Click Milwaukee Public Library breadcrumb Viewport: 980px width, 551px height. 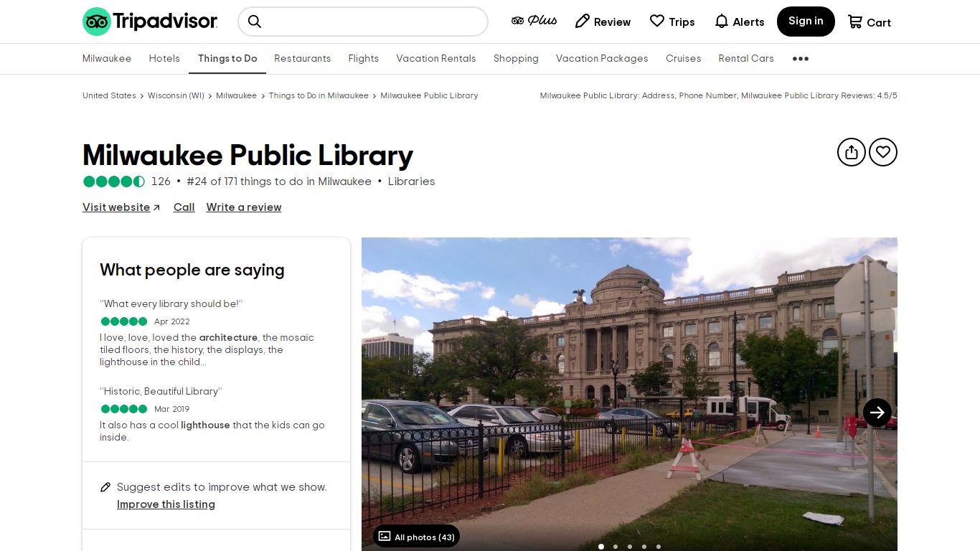tap(429, 95)
